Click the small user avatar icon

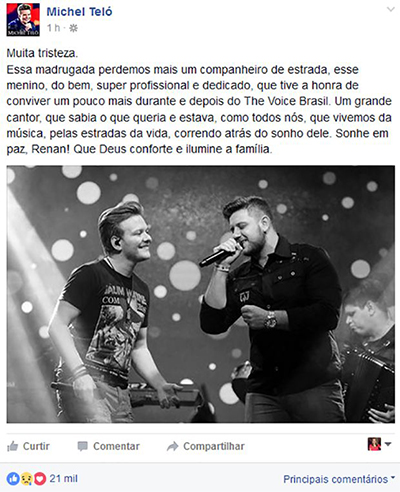(374, 444)
